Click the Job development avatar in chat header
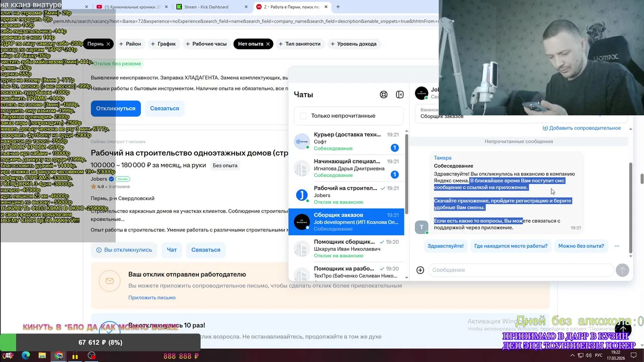The image size is (644, 362). coord(422,93)
